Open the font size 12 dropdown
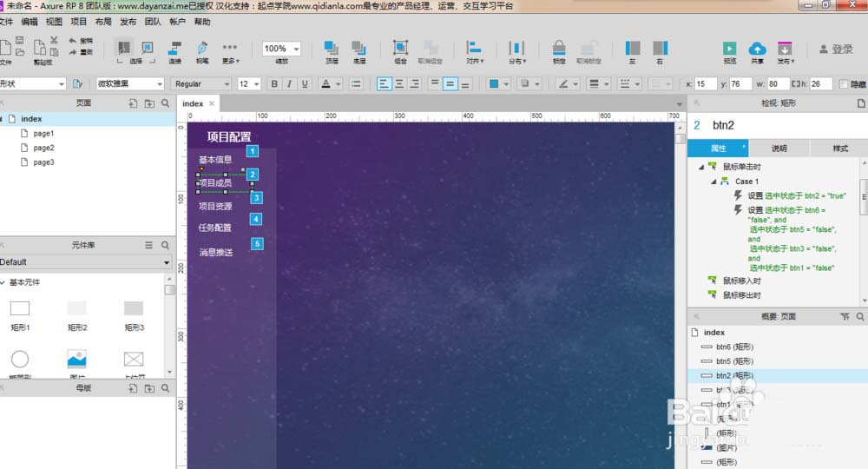 tap(248, 83)
